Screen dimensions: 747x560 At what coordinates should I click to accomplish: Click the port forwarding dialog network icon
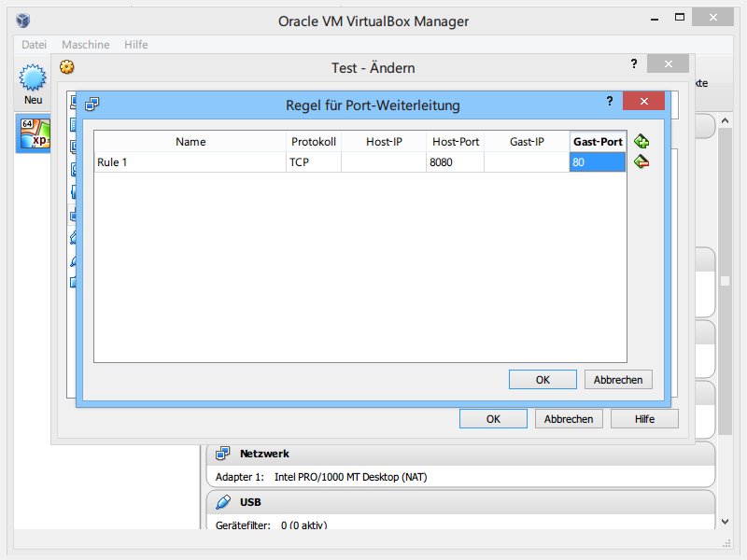point(92,104)
